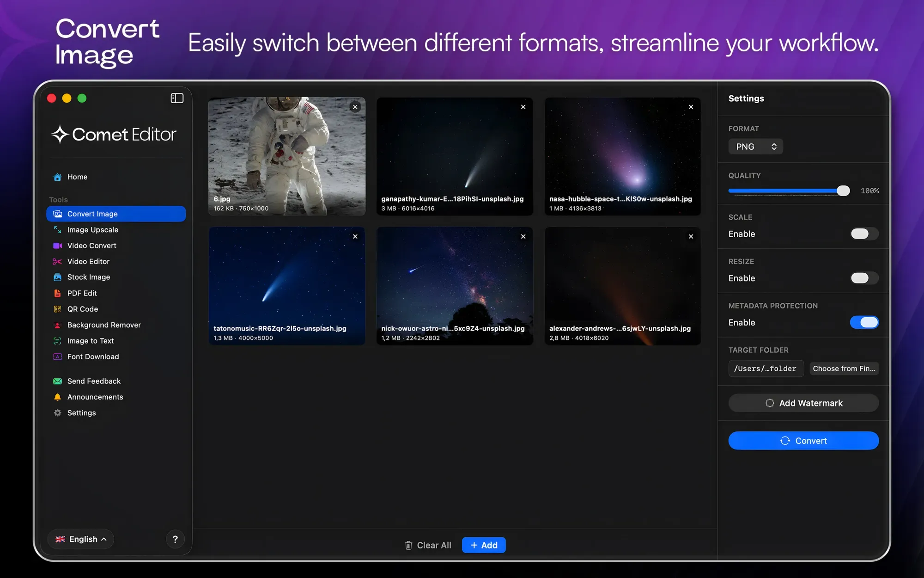924x578 pixels.
Task: Click the blue Convert button
Action: coord(803,441)
